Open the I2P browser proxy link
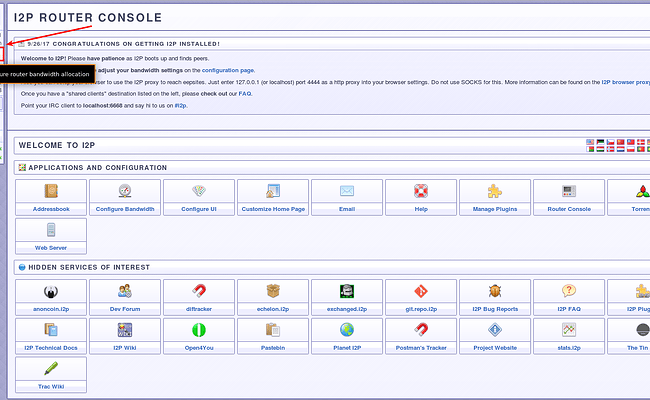Screen dimensions: 650x400 click(626, 82)
